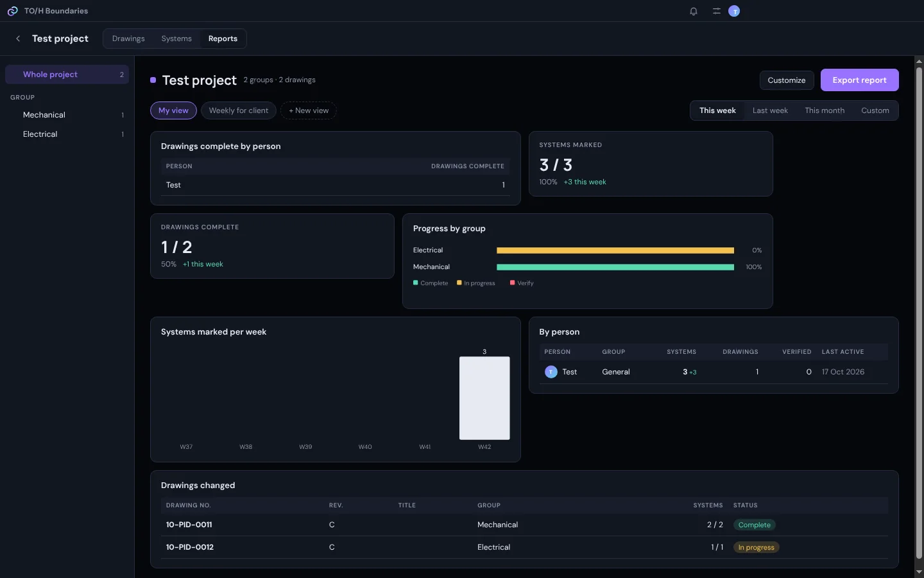The image size is (924, 578).
Task: Click the Last Active column header
Action: pos(843,352)
